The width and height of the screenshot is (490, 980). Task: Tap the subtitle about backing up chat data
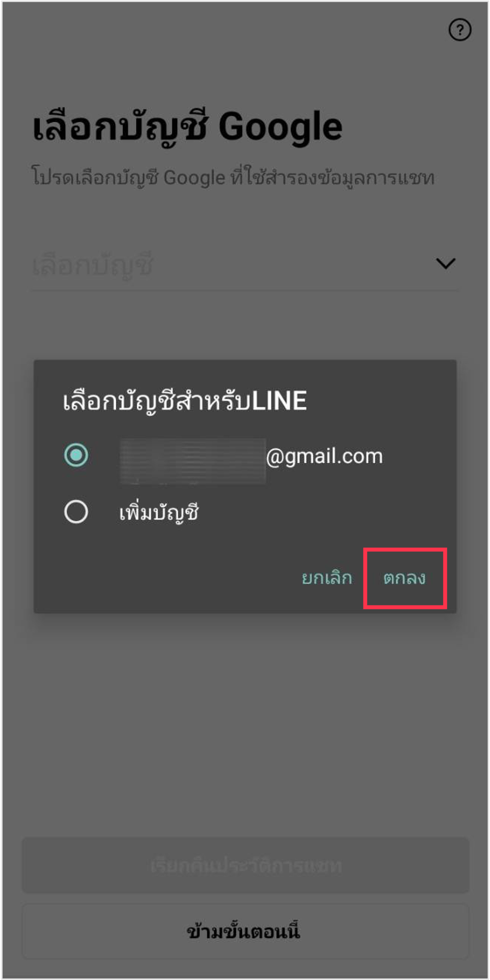point(233,177)
